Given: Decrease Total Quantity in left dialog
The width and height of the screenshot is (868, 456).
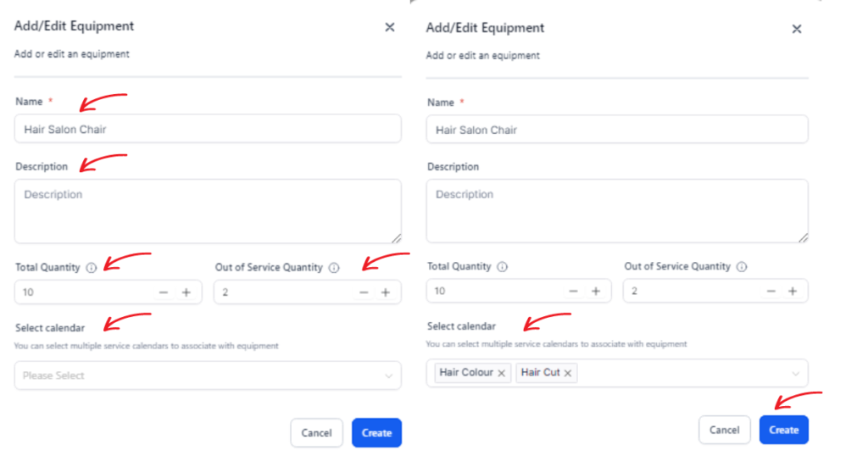Looking at the screenshot, I should coord(164,292).
